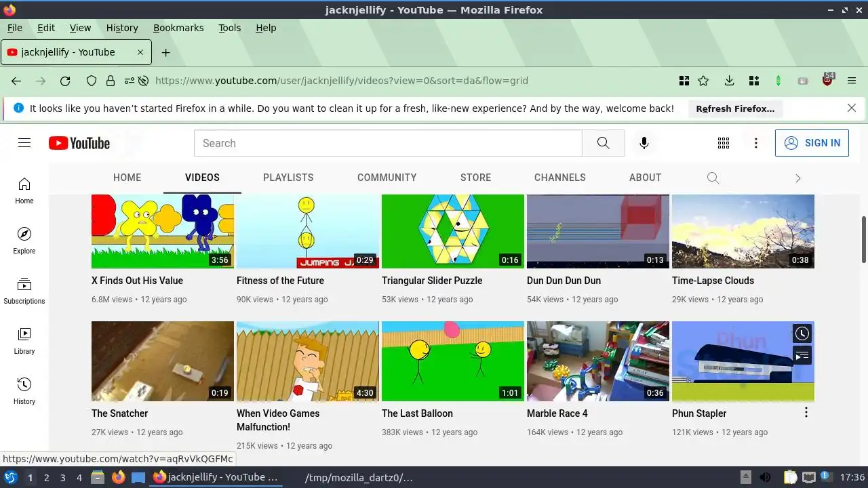The image size is (868, 488).
Task: Go to Home in the sidebar
Action: [x=24, y=190]
